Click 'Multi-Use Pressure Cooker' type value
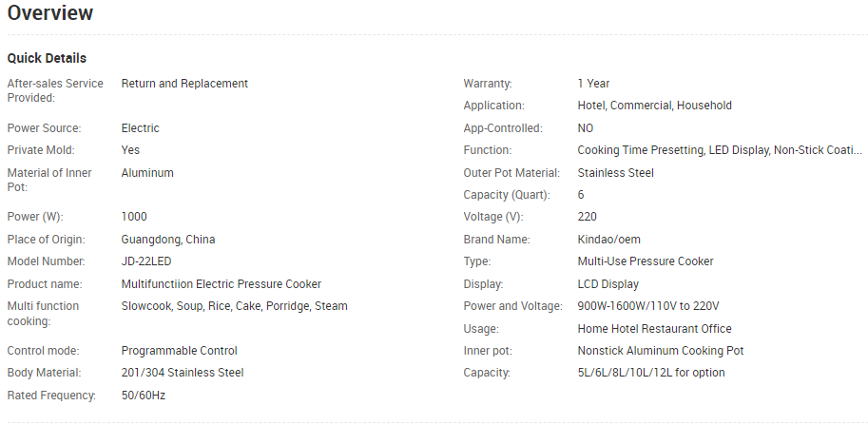This screenshot has height=425, width=868. (x=646, y=261)
